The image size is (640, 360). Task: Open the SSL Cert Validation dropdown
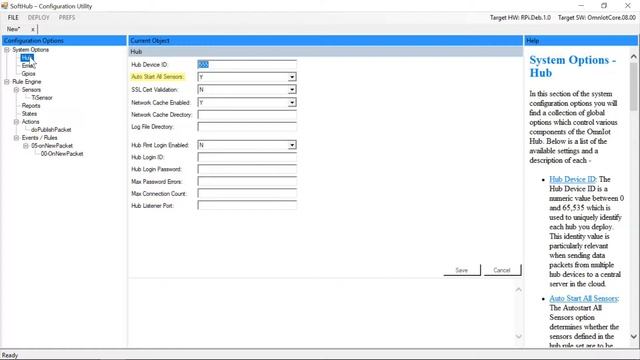[x=292, y=89]
